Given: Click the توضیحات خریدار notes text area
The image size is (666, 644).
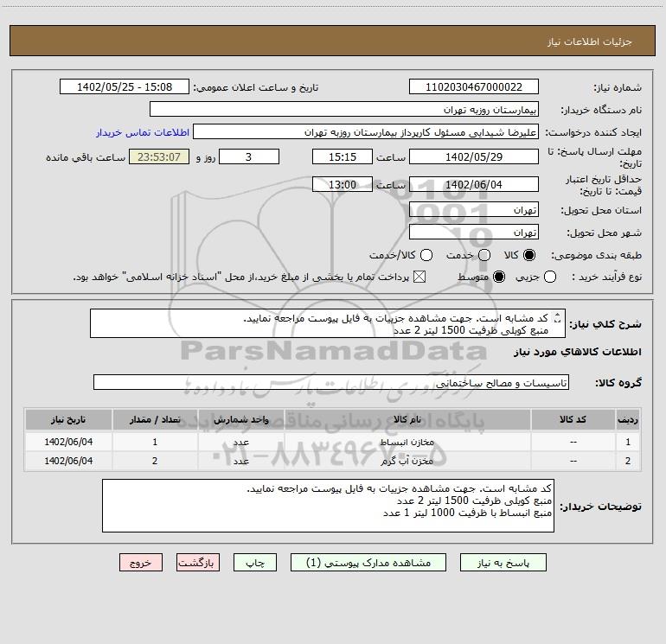Looking at the screenshot, I should (x=328, y=506).
